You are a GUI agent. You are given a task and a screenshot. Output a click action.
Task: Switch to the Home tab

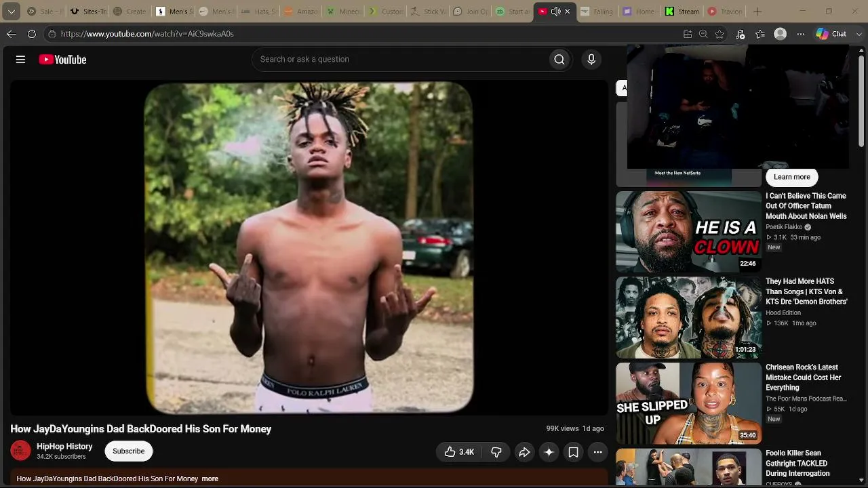[639, 12]
